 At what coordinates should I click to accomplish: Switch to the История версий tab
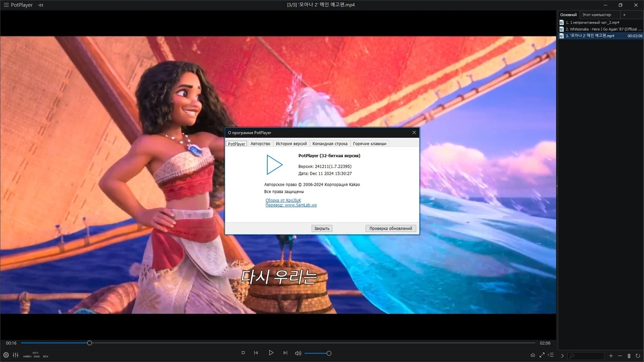[291, 144]
